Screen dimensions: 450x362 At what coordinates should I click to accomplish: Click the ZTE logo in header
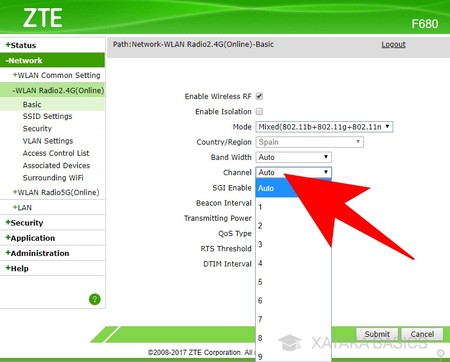tap(42, 18)
